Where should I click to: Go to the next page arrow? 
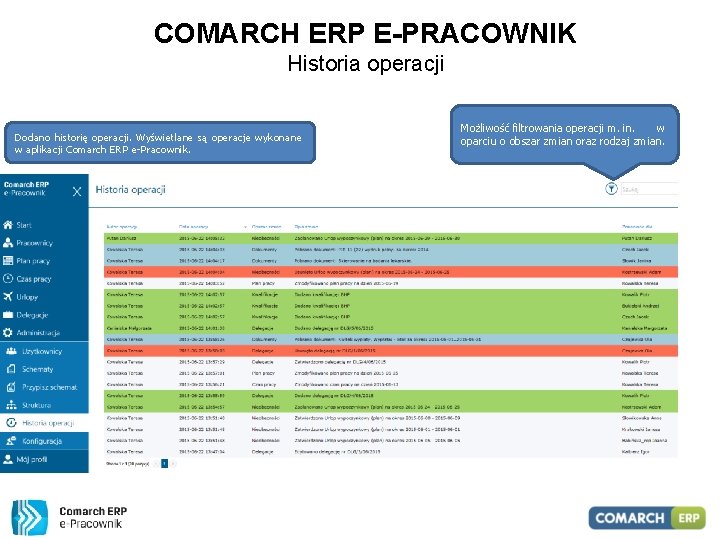173,464
